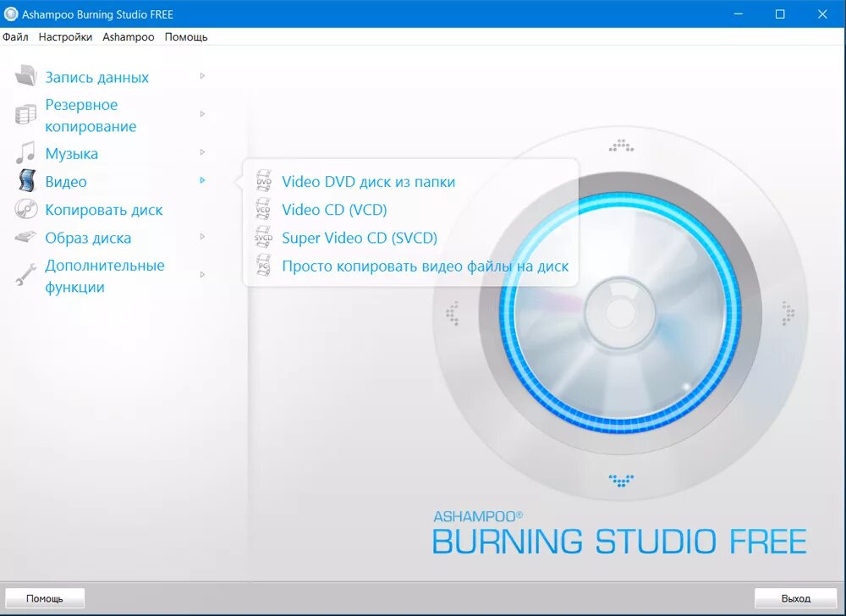This screenshot has height=616, width=846.
Task: Click the Музыка note icon
Action: [x=25, y=152]
